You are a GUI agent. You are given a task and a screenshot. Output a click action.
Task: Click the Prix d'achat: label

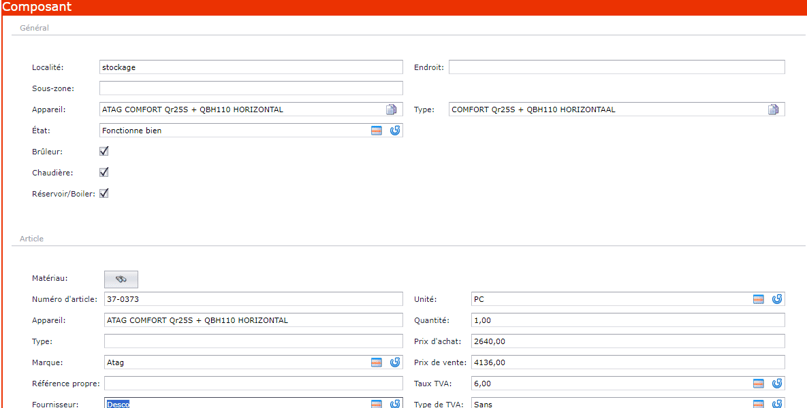(438, 342)
